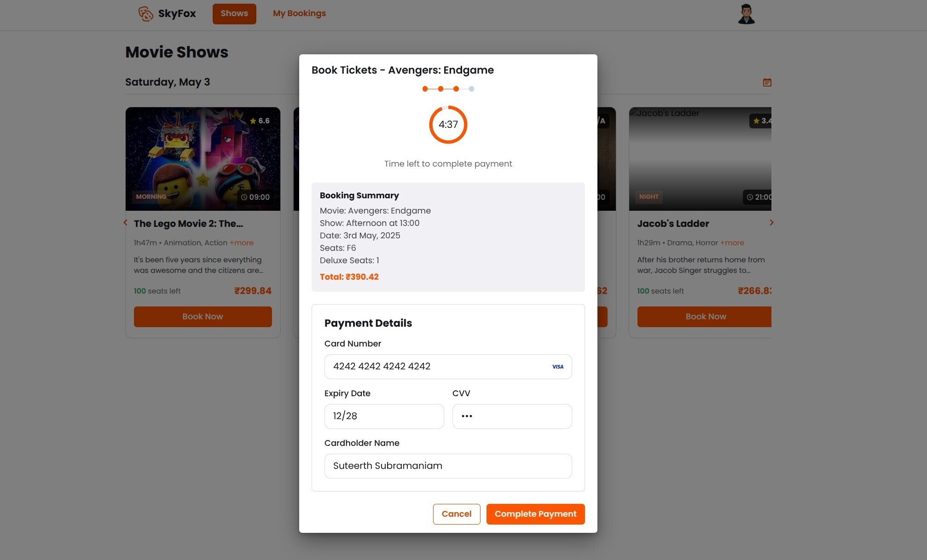Click Deluxe Seats: 1 line

pyautogui.click(x=349, y=260)
